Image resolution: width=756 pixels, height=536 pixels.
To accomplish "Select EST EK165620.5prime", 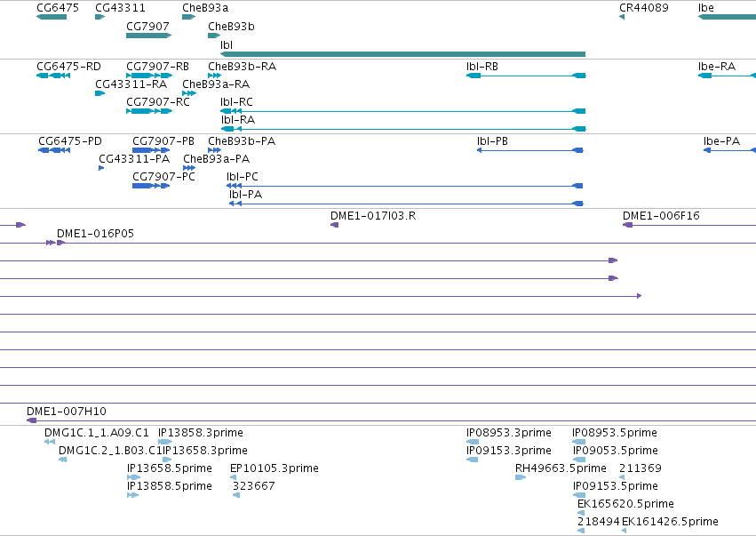I will coord(581,513).
